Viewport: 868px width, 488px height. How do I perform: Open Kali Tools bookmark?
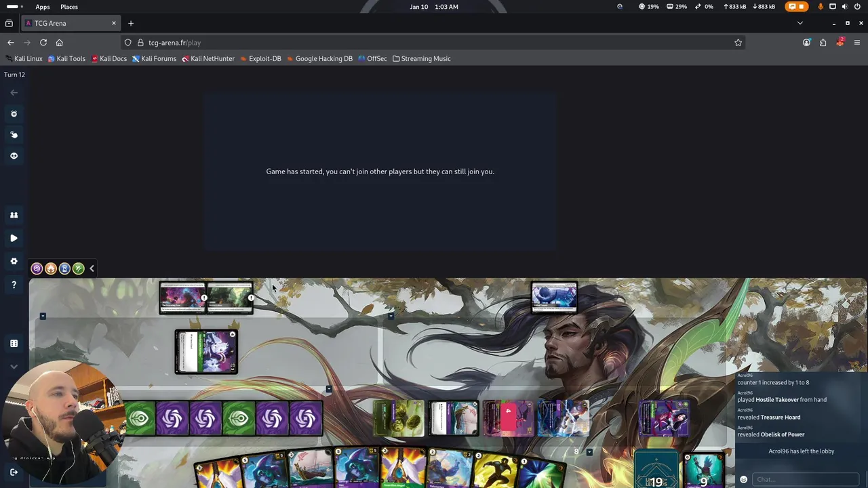click(66, 58)
